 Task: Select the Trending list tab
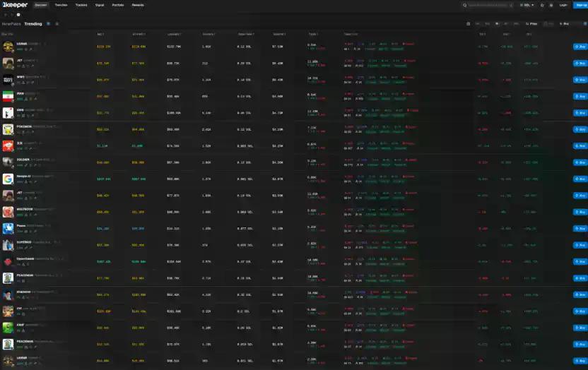pyautogui.click(x=33, y=24)
